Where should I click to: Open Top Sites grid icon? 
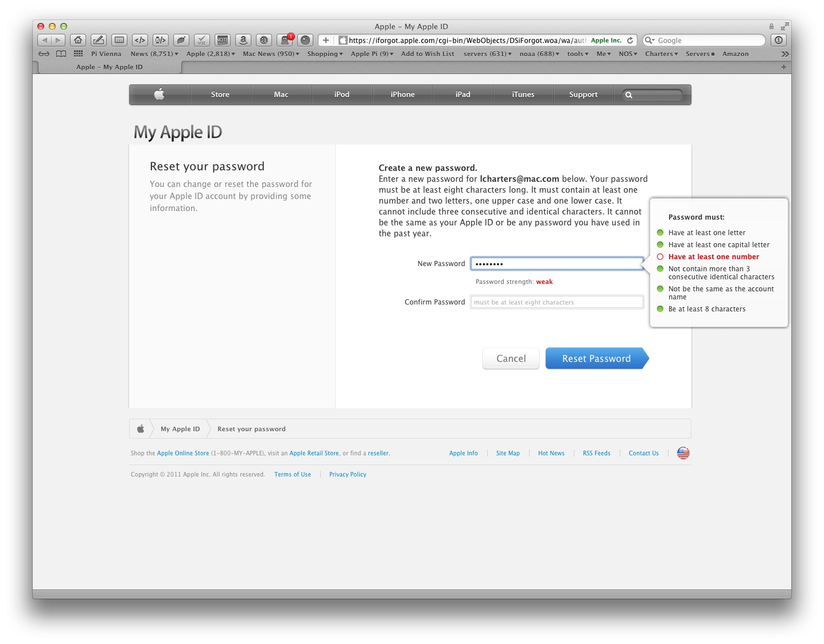point(79,54)
